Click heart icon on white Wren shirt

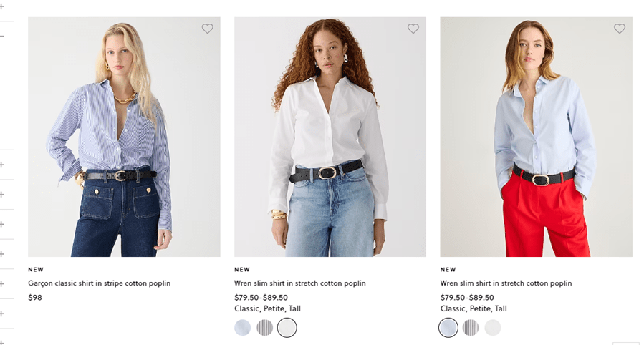[x=413, y=29]
